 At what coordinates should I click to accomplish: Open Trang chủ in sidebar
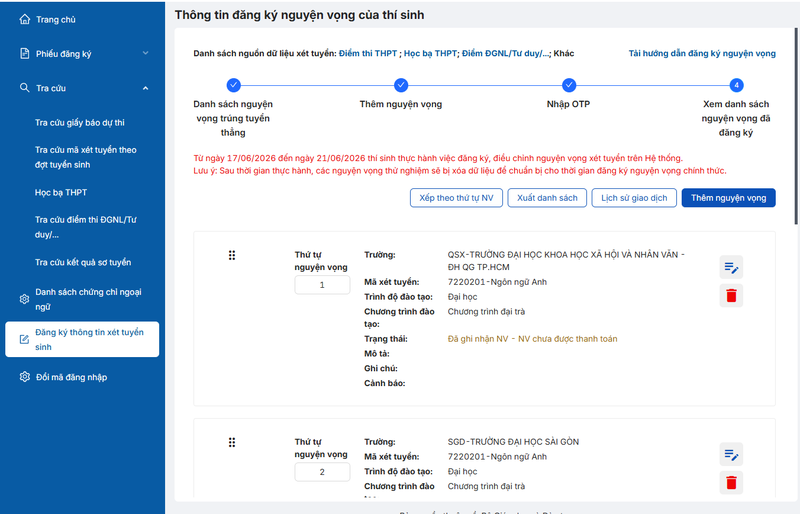tap(56, 20)
